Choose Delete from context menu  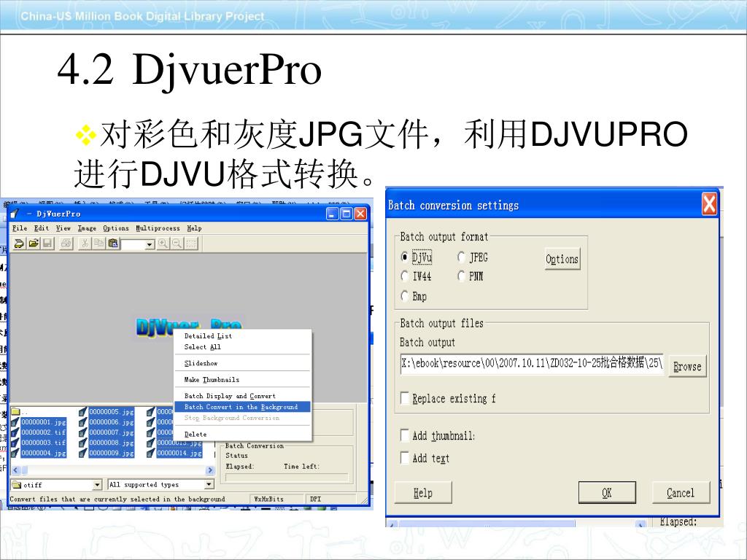click(x=242, y=435)
